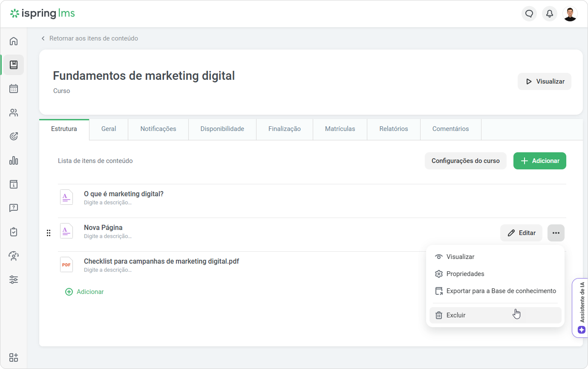Switch to the Matrículas tab
The width and height of the screenshot is (588, 369).
pyautogui.click(x=340, y=129)
